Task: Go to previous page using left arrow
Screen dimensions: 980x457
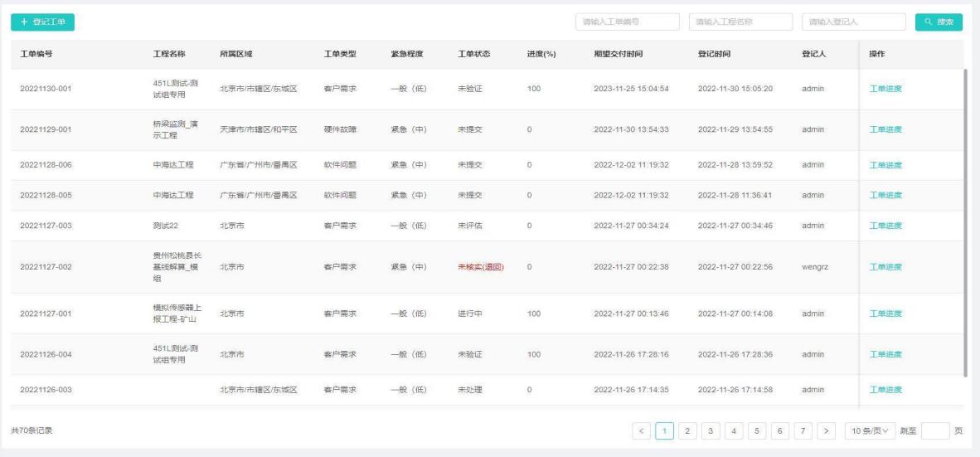Action: pos(642,430)
